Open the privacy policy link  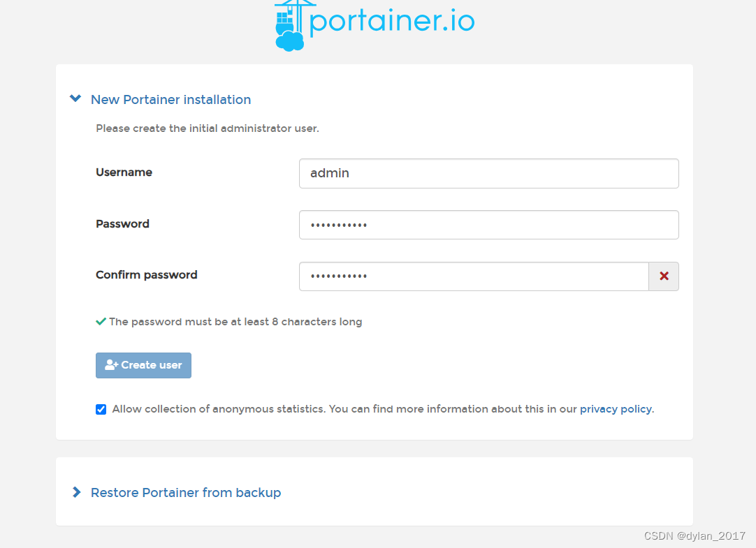616,409
